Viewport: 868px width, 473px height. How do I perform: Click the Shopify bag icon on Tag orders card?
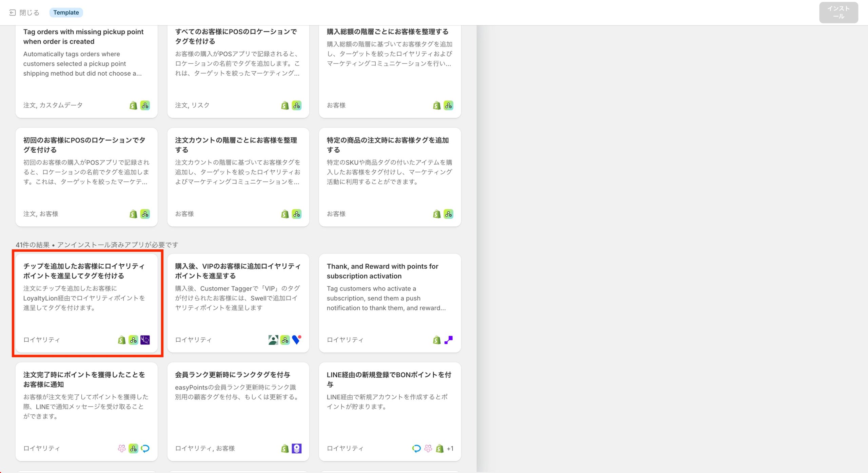click(x=133, y=105)
